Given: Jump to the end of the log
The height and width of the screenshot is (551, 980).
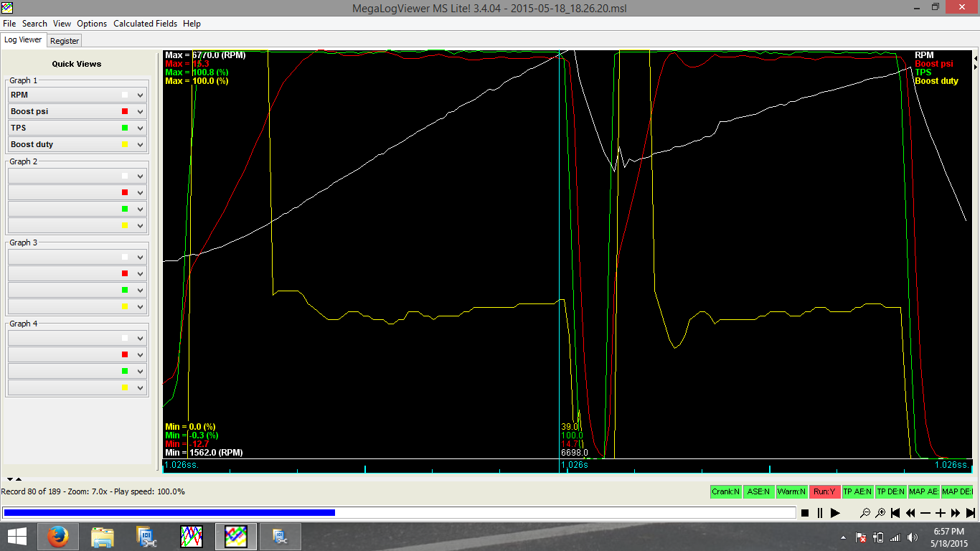Looking at the screenshot, I should (971, 513).
